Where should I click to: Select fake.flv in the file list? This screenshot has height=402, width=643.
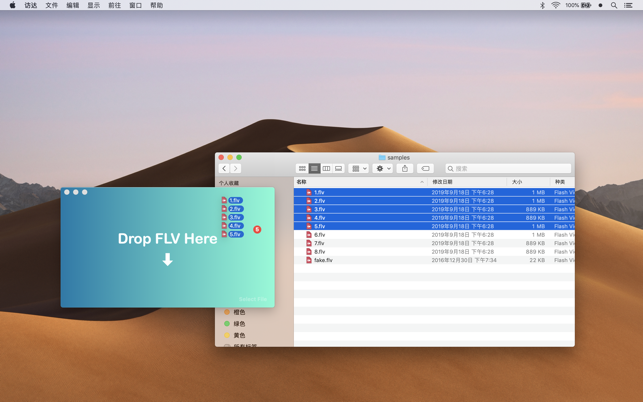click(x=434, y=260)
